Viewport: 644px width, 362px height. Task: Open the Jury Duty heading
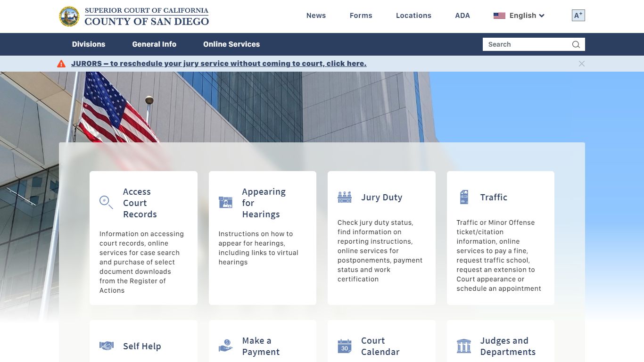click(x=382, y=197)
